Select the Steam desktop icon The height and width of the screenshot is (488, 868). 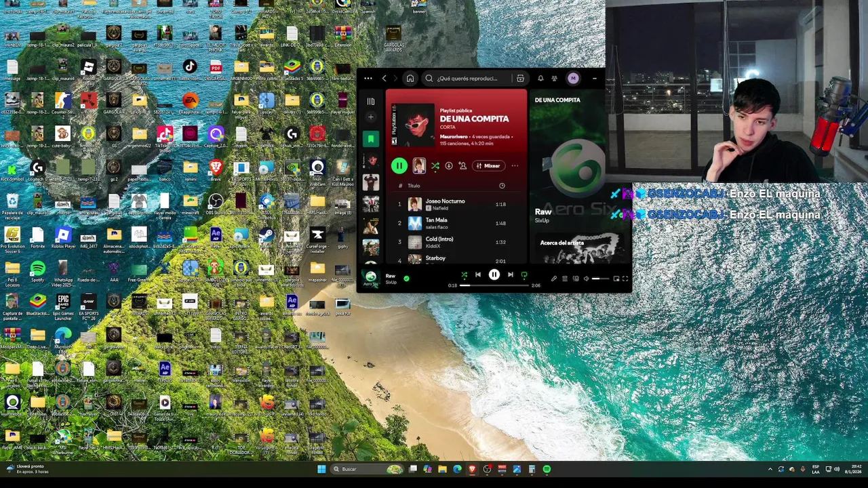(x=267, y=237)
